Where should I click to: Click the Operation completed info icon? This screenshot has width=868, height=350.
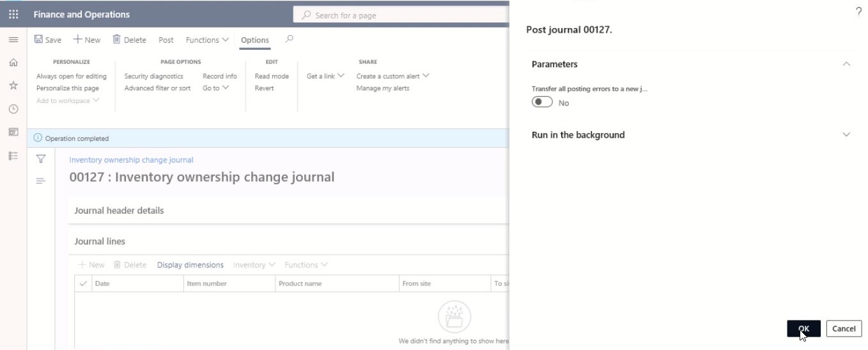tap(38, 138)
